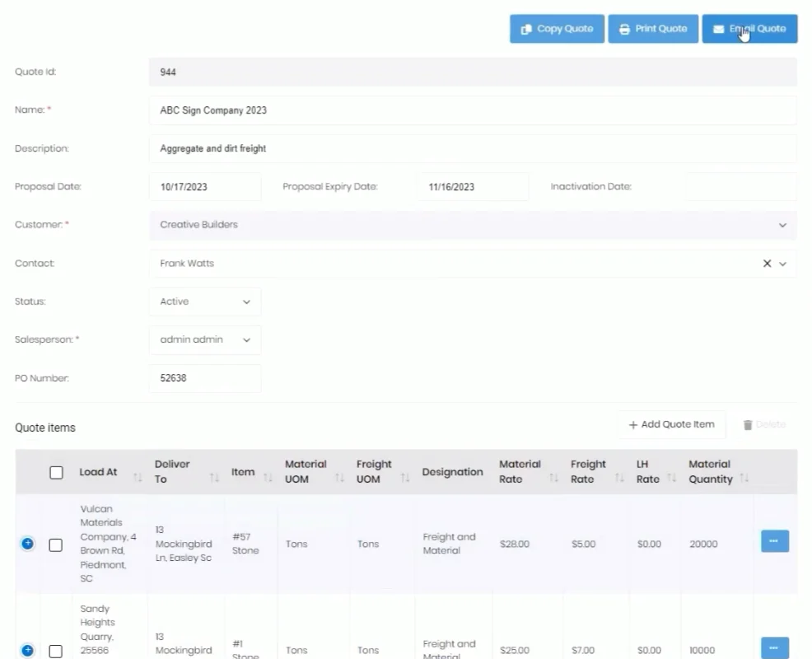Image resolution: width=812 pixels, height=659 pixels.
Task: Open actions menu for #57 Stone row
Action: tap(774, 541)
